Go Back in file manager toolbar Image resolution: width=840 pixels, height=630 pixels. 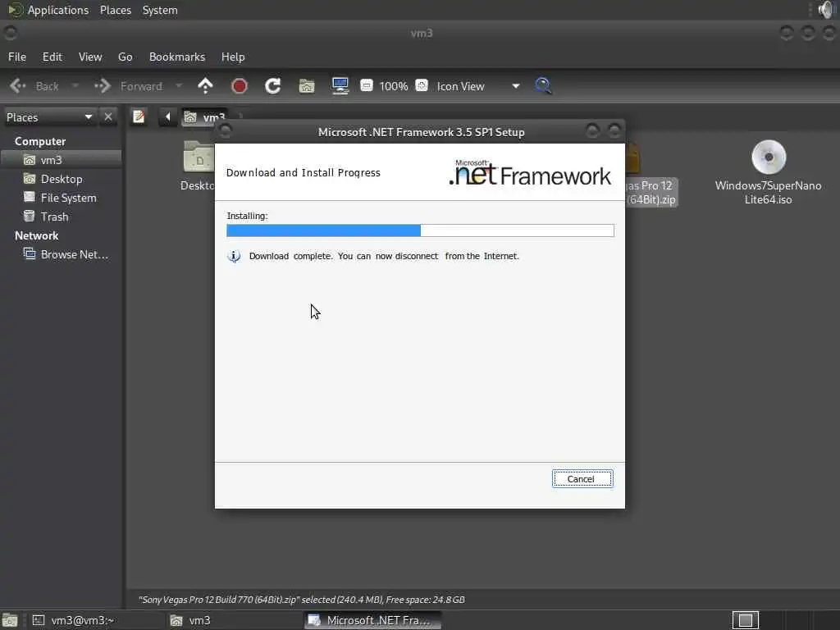click(x=34, y=86)
